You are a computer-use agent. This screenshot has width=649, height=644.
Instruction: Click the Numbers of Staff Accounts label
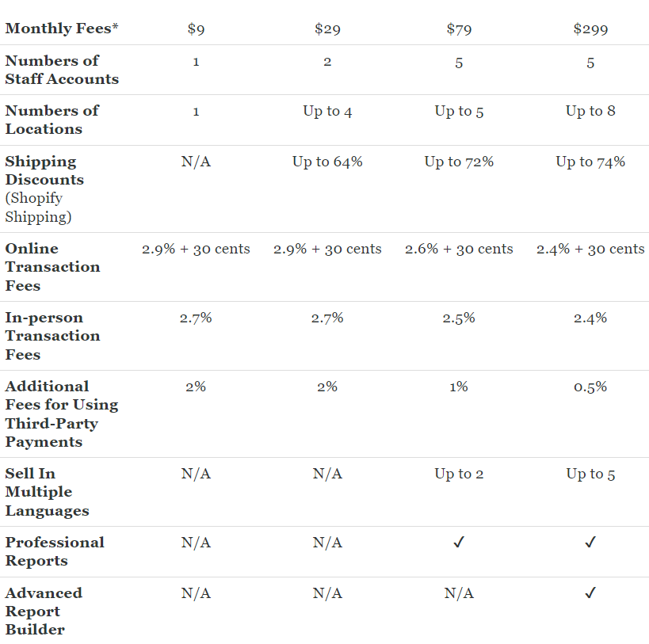pyautogui.click(x=62, y=70)
